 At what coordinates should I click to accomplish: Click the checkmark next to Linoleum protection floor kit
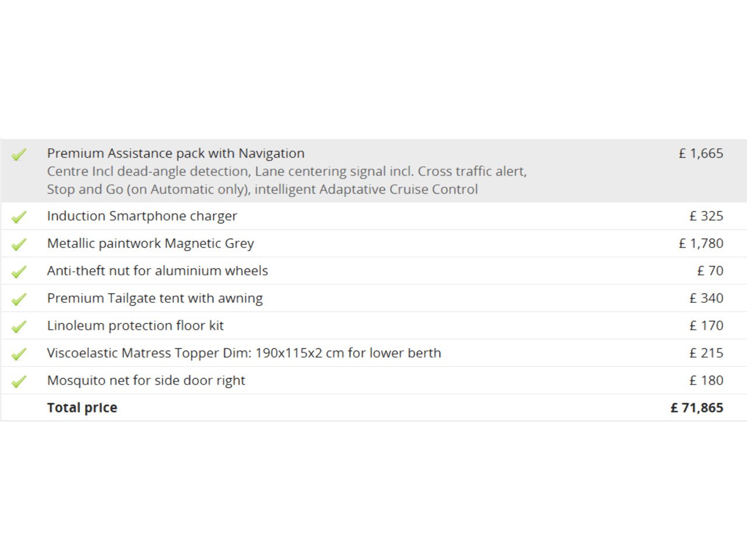click(19, 326)
